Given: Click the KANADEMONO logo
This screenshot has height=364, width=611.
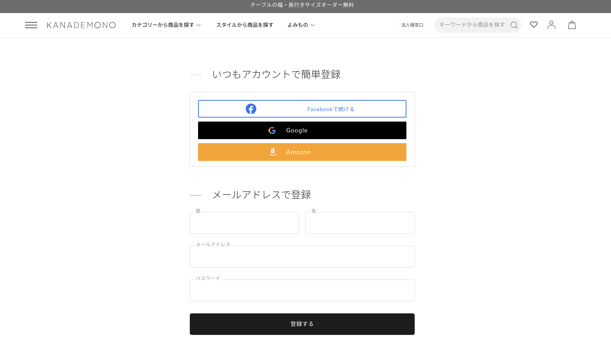Looking at the screenshot, I should tap(81, 25).
